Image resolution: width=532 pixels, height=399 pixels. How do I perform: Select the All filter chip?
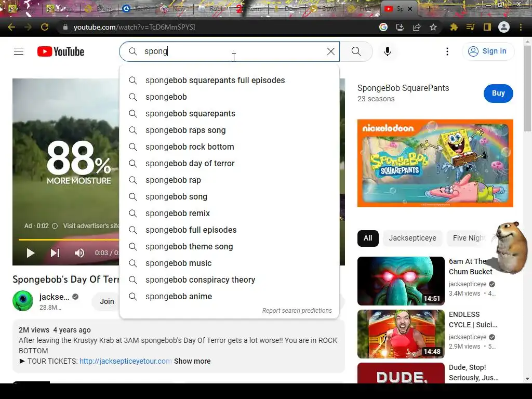point(368,238)
